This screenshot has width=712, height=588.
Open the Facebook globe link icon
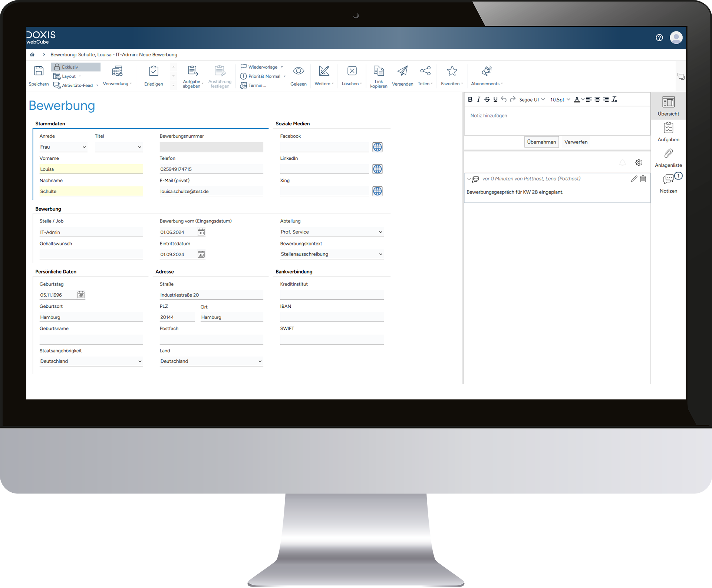[377, 147]
